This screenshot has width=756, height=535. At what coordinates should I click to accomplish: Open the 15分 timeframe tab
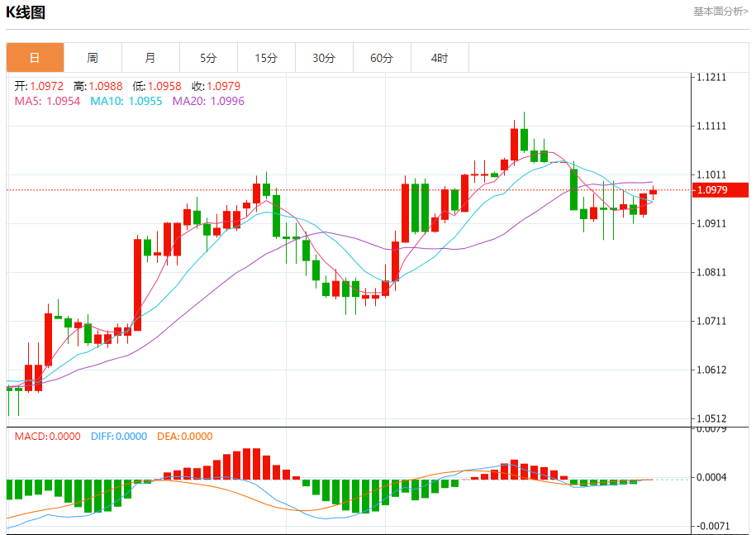click(x=267, y=57)
